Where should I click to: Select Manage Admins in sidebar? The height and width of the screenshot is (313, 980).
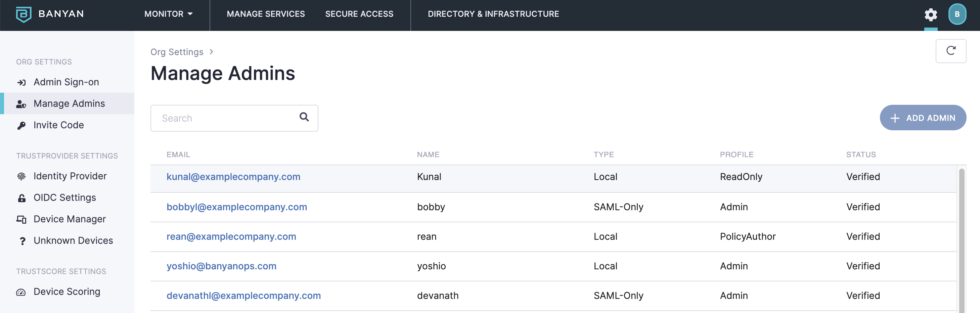pyautogui.click(x=67, y=103)
